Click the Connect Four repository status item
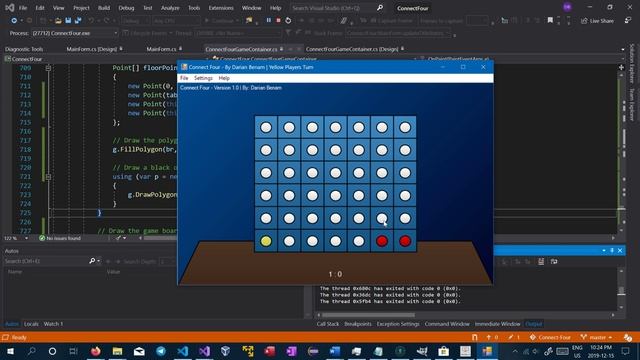 click(x=550, y=337)
